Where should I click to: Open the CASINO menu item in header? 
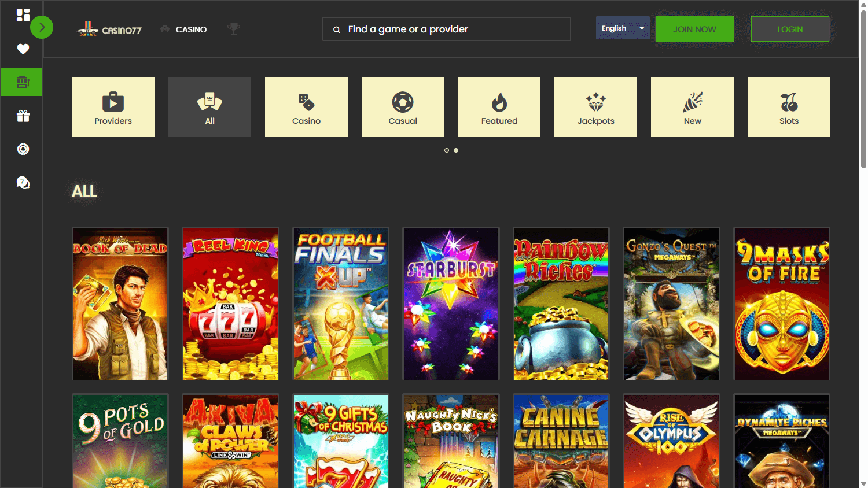183,29
